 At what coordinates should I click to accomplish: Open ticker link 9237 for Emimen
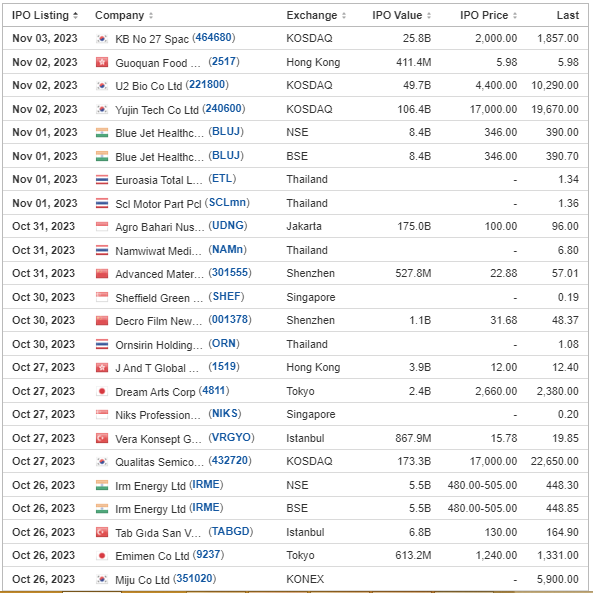click(208, 554)
